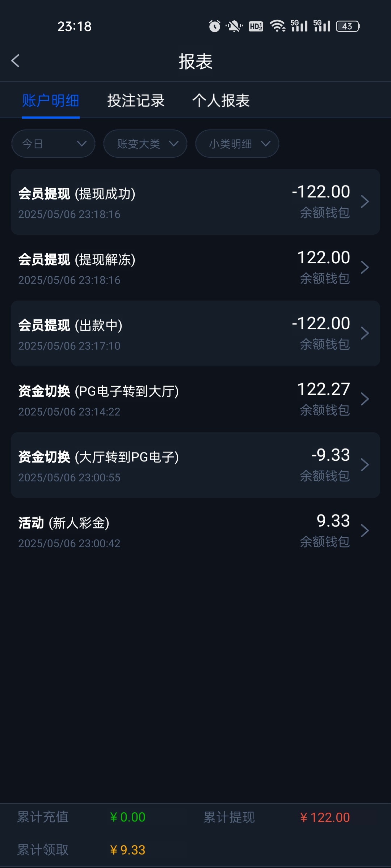Screen dimensions: 391x868
Task: Select the 账户明细 tab
Action: click(x=51, y=101)
